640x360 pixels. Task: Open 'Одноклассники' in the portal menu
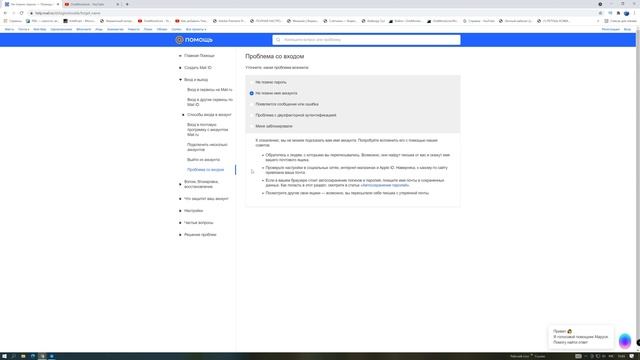(61, 29)
